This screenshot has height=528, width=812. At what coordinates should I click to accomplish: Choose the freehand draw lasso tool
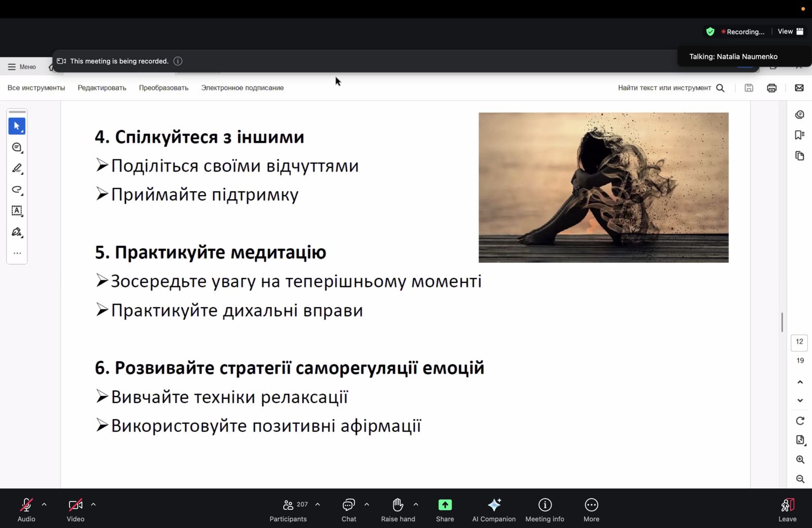17,189
